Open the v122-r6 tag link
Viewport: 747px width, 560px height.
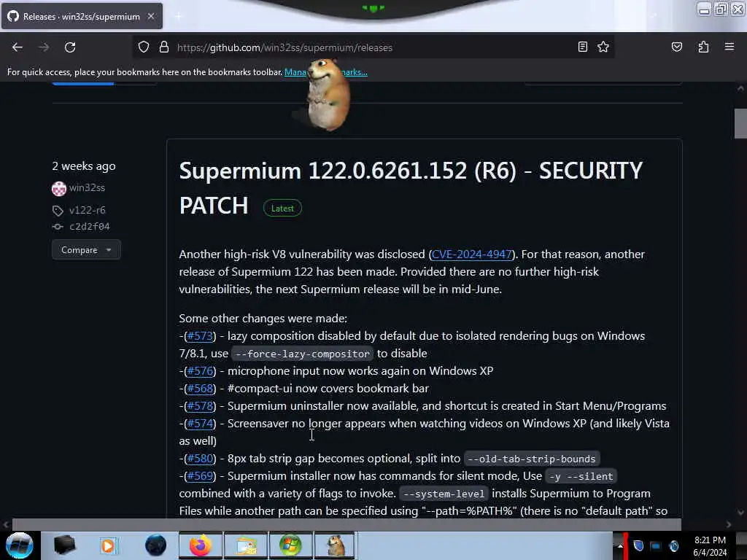pyautogui.click(x=88, y=210)
